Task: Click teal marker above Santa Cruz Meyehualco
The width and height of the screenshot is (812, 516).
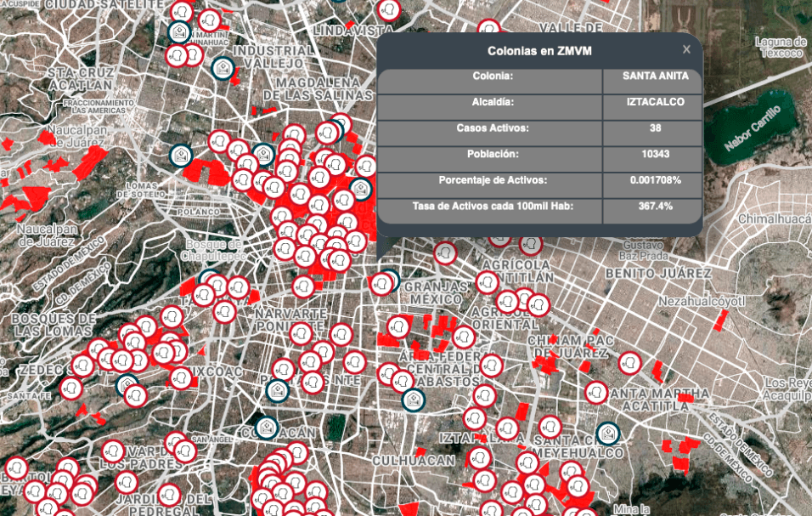Action: pyautogui.click(x=607, y=434)
